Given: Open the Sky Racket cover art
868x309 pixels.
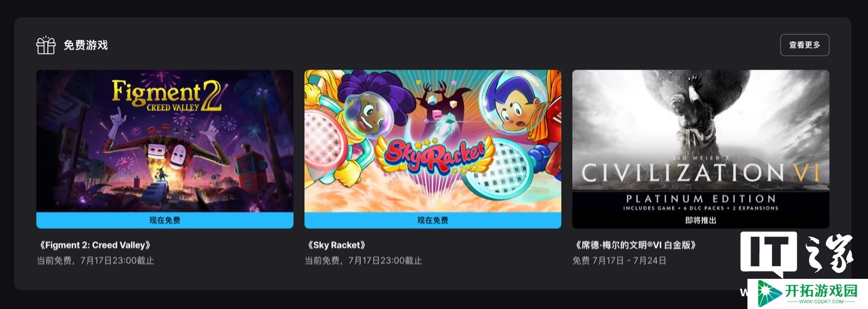Looking at the screenshot, I should click(x=433, y=141).
